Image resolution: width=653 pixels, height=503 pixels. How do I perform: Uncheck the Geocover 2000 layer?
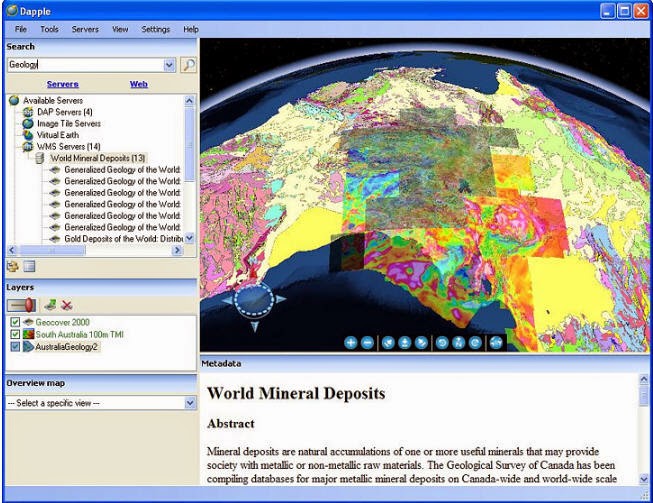15,322
